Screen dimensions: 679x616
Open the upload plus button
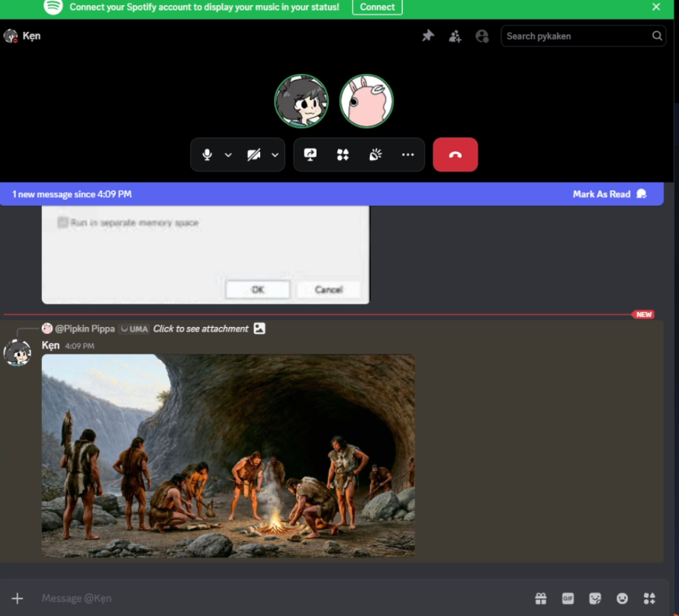[18, 598]
